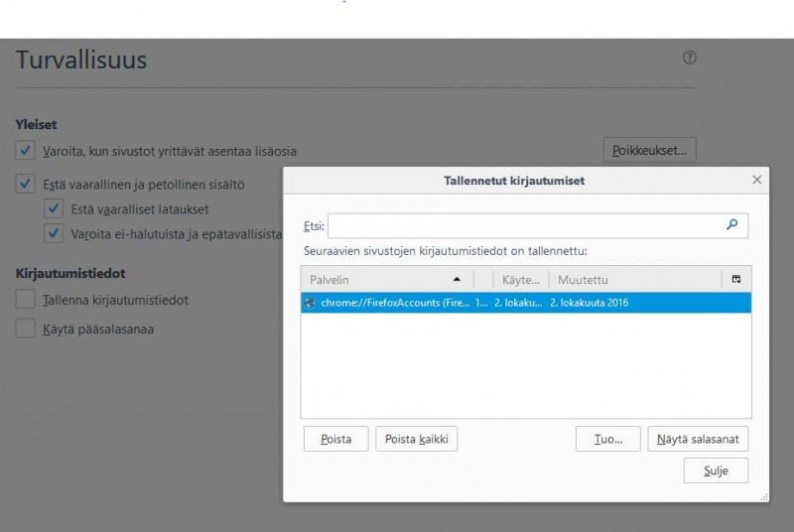Click the help question mark icon
Viewport: 794px width, 532px height.
(690, 58)
